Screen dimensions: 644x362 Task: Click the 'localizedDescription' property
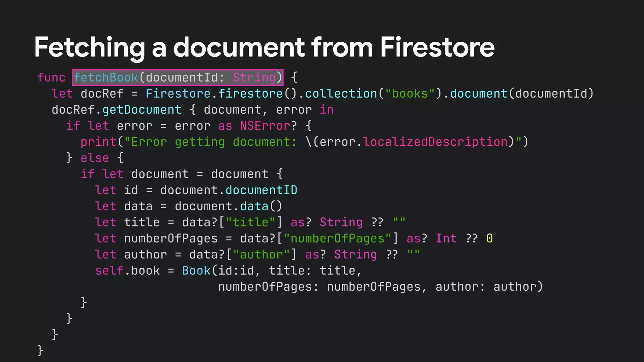pyautogui.click(x=436, y=142)
